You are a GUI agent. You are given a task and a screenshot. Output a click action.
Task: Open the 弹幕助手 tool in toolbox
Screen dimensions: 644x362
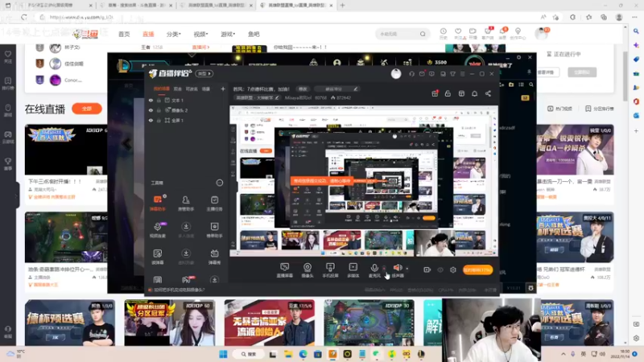157,203
